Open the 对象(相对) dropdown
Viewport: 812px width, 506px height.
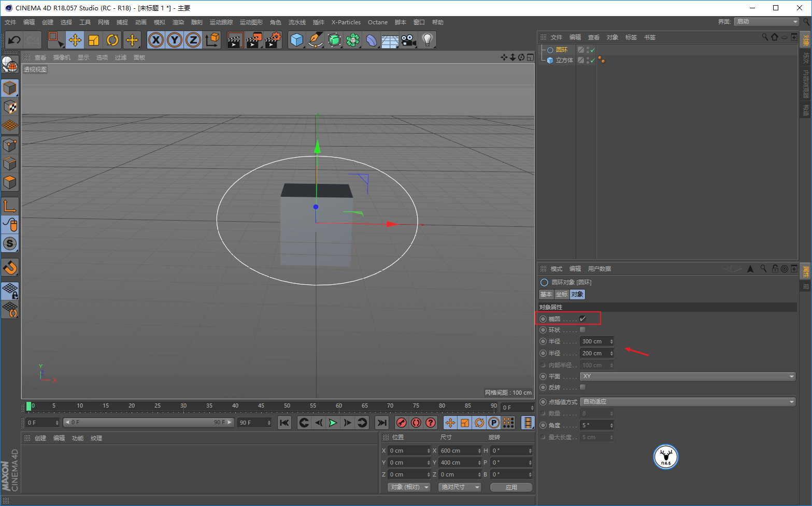(409, 487)
